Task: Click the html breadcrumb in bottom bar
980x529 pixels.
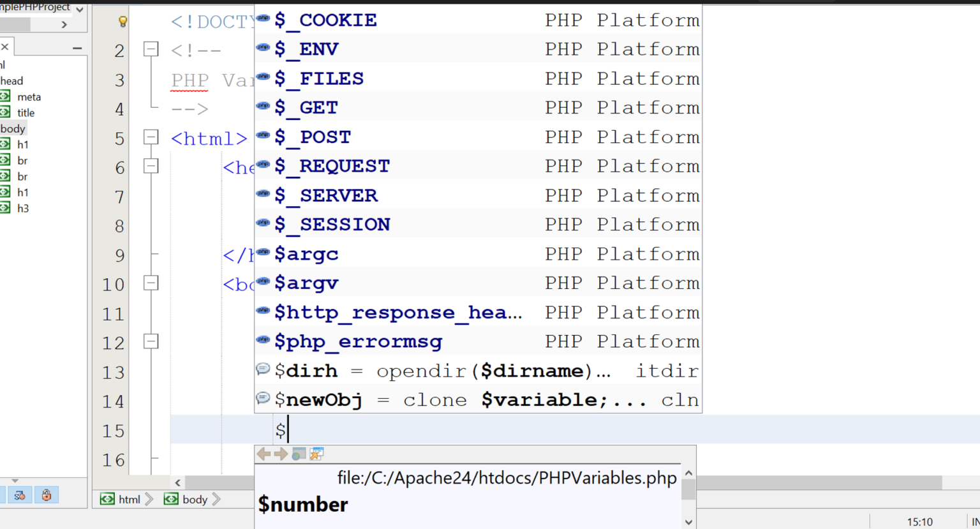Action: 129,499
